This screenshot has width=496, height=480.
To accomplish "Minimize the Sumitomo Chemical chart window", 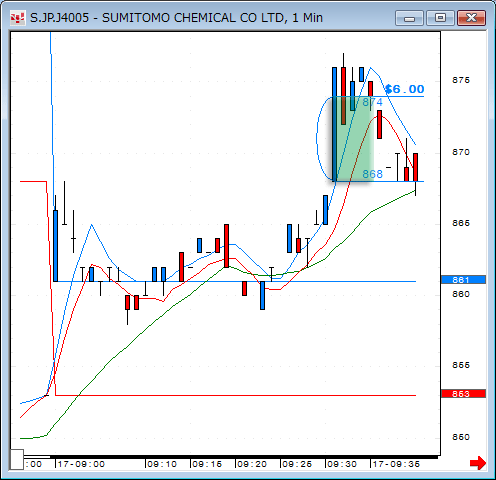I will click(x=409, y=18).
